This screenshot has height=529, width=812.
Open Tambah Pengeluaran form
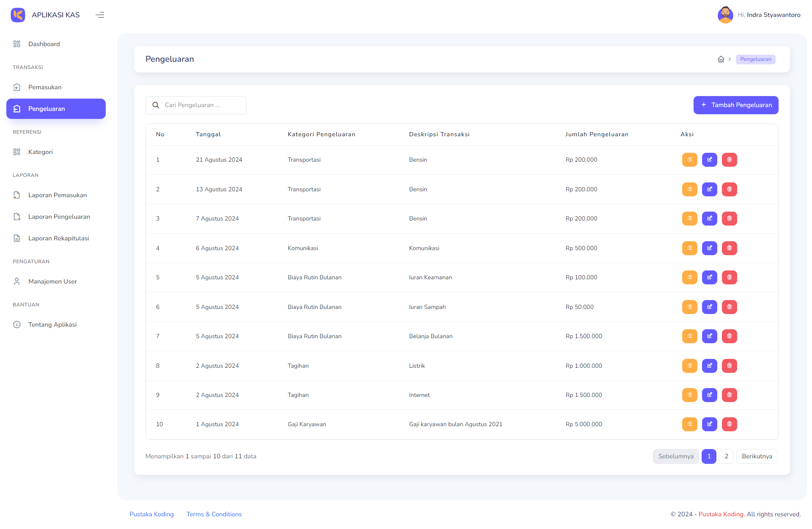tap(735, 105)
